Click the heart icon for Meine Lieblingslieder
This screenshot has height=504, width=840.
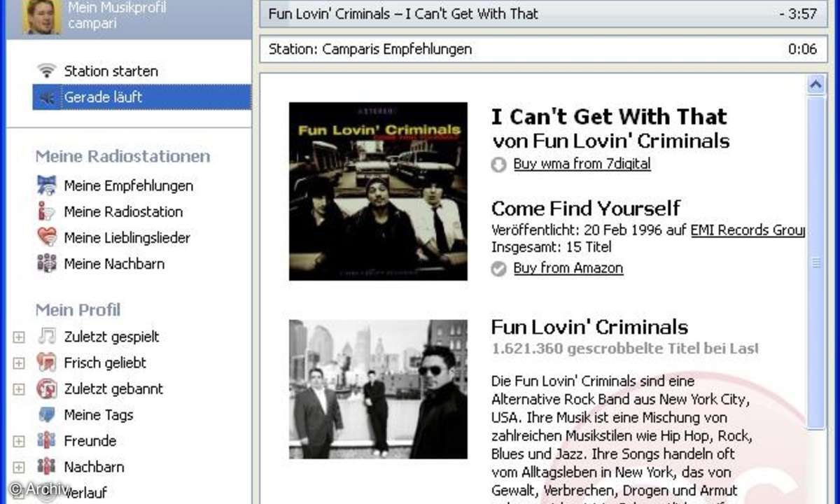pos(47,237)
